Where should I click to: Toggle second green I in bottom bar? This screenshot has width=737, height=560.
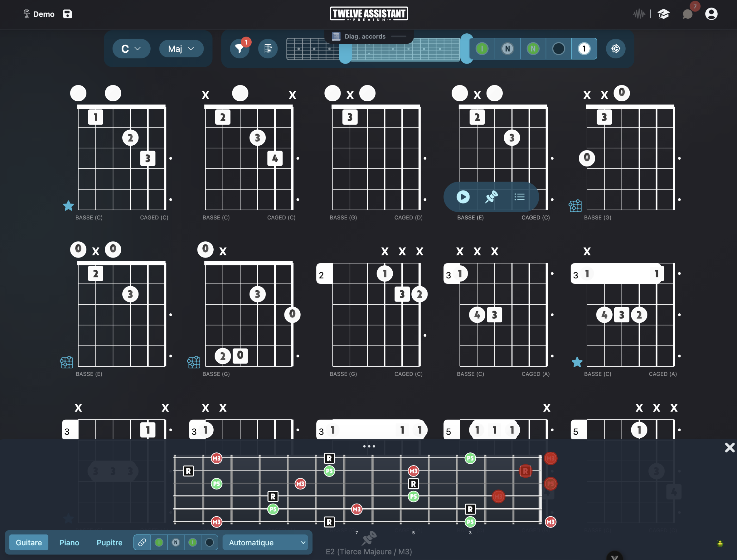(192, 542)
